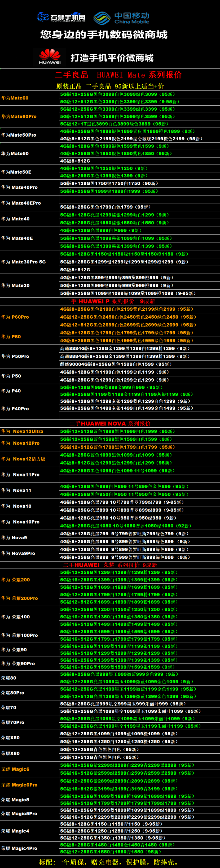Select the '华为 Nova12Ultra' model cell

click(x=30, y=432)
